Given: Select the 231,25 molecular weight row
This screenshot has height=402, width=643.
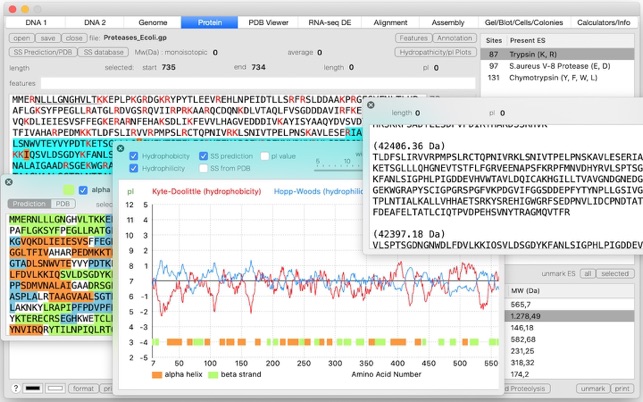Looking at the screenshot, I should [569, 351].
